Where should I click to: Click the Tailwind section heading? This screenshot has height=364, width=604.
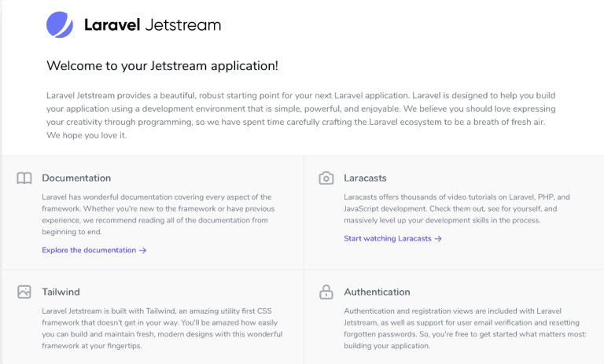point(61,292)
